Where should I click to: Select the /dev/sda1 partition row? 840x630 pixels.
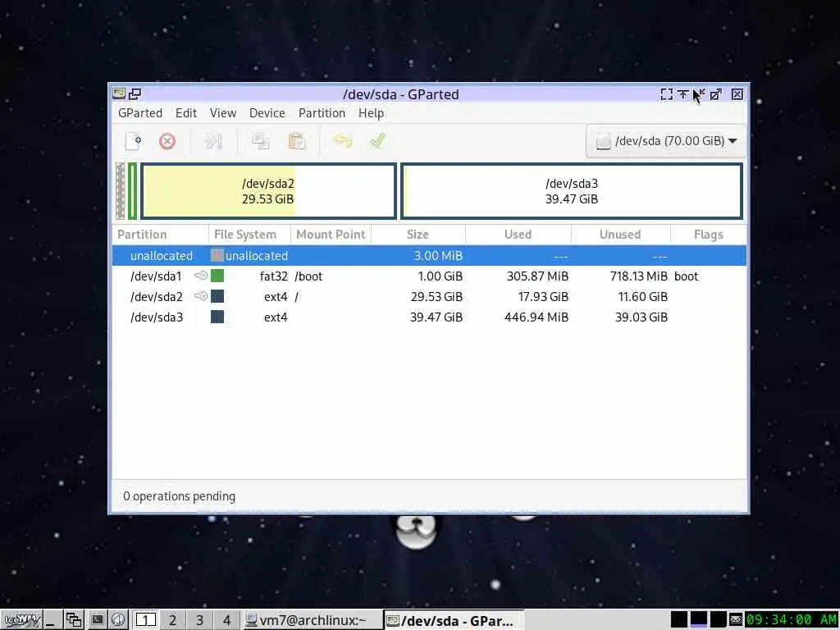point(429,276)
